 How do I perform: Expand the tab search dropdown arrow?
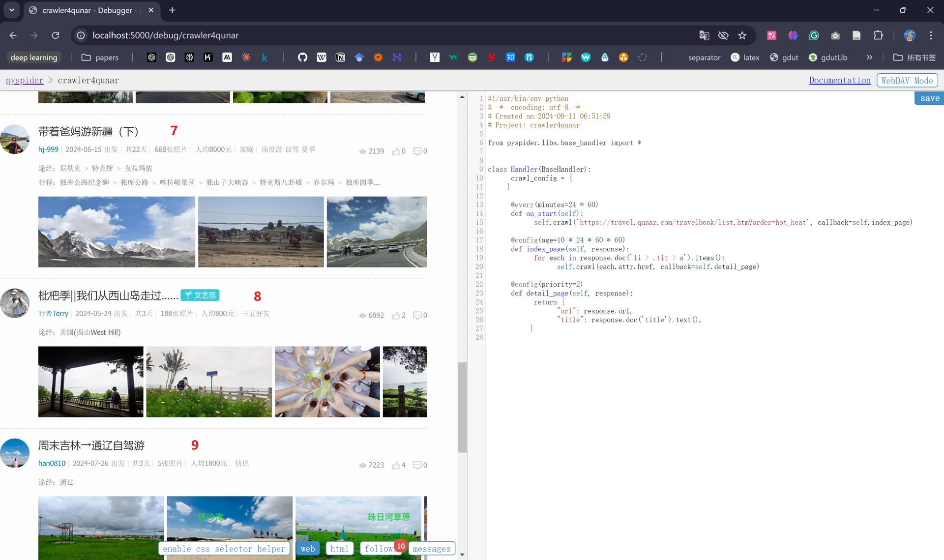pyautogui.click(x=12, y=10)
